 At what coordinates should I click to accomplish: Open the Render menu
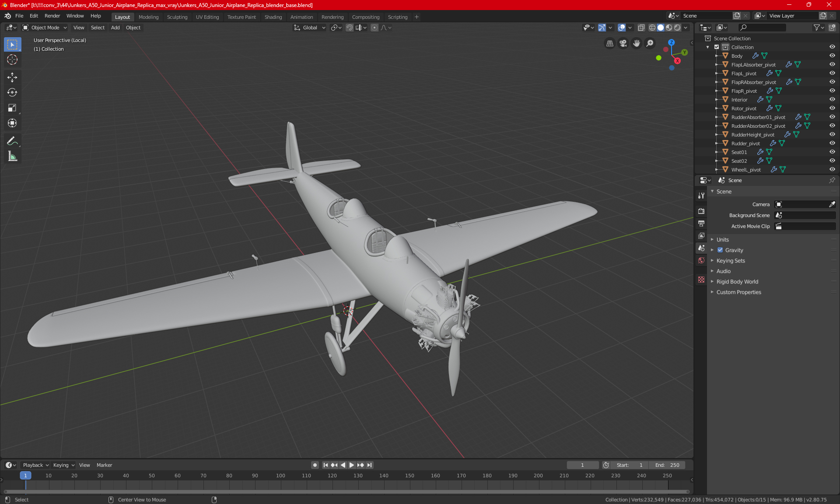pos(52,16)
